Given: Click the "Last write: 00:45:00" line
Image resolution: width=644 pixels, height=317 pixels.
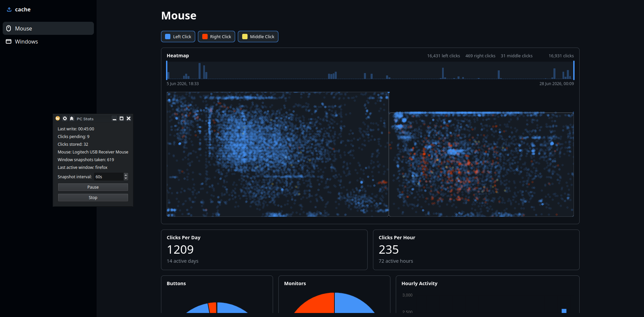Looking at the screenshot, I should click(76, 129).
